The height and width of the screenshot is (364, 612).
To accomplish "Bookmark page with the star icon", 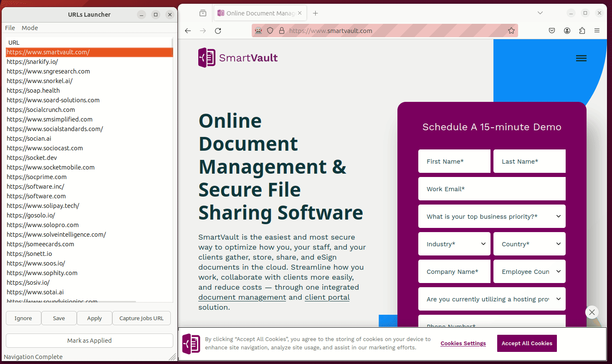I will [x=511, y=31].
